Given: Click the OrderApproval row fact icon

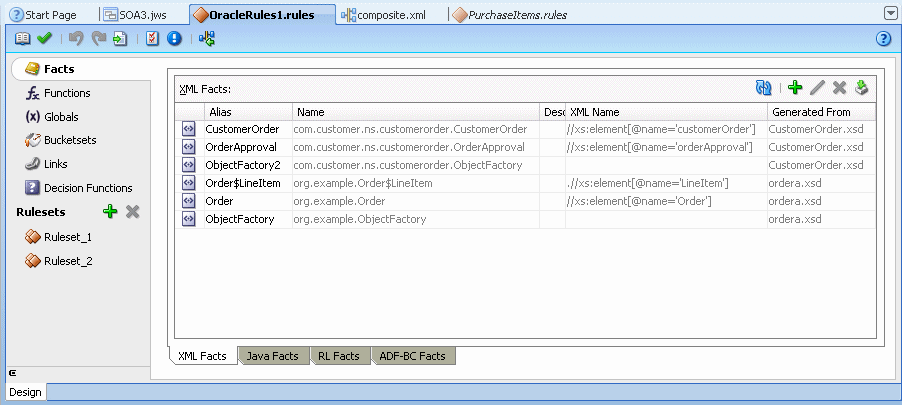Looking at the screenshot, I should pyautogui.click(x=189, y=147).
